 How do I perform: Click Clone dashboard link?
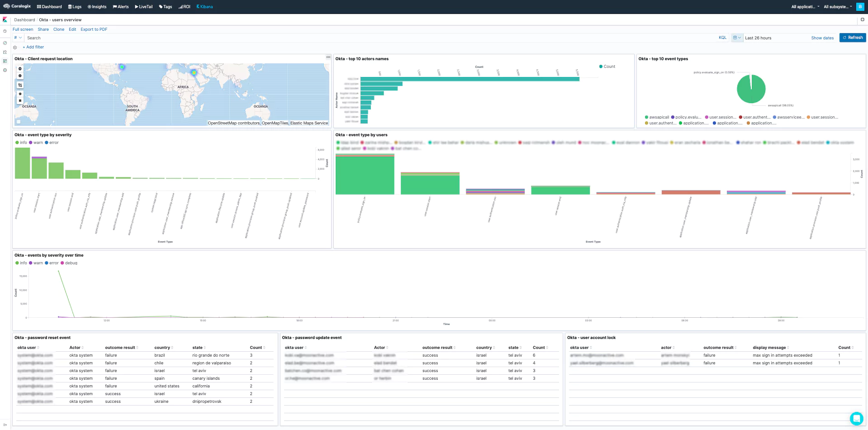(x=59, y=29)
